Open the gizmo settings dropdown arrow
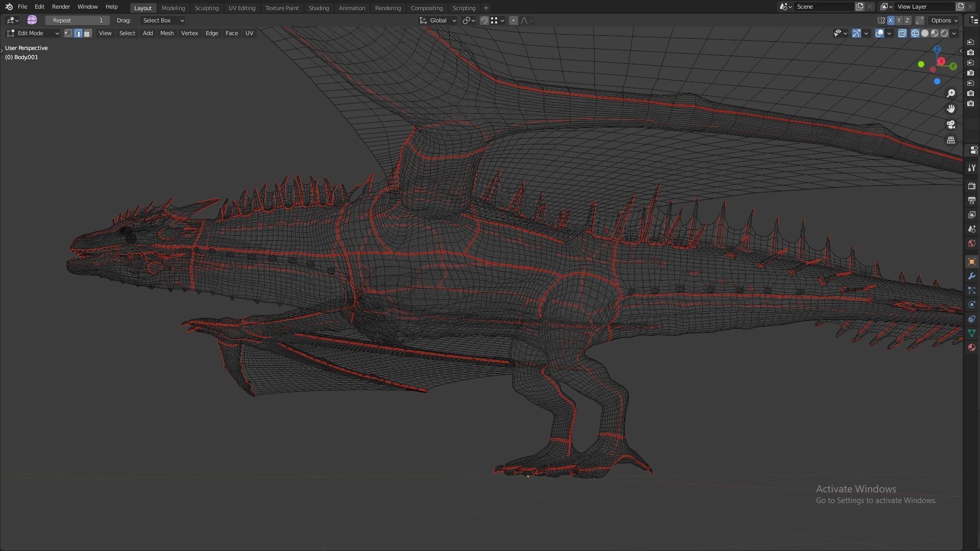The width and height of the screenshot is (980, 551). 866,33
